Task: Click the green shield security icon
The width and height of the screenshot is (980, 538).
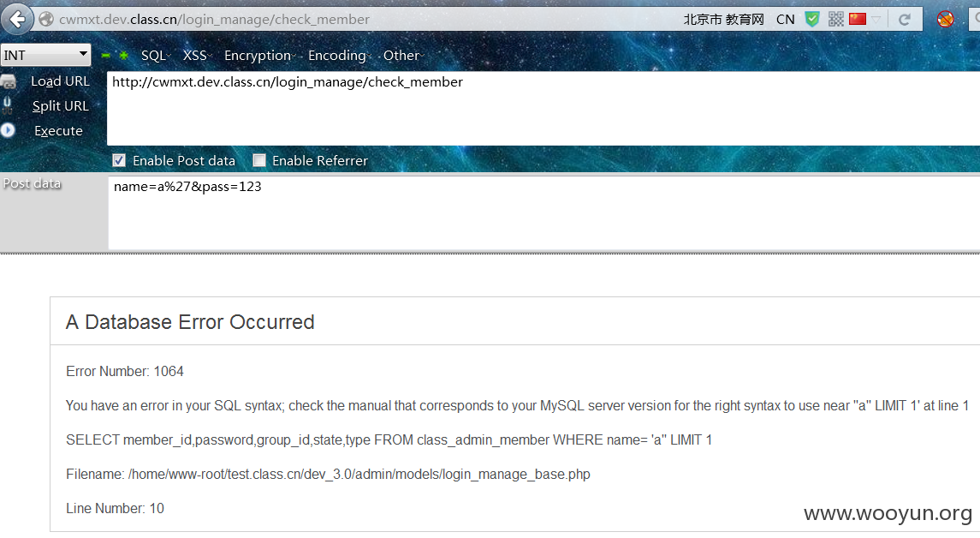Action: 812,20
